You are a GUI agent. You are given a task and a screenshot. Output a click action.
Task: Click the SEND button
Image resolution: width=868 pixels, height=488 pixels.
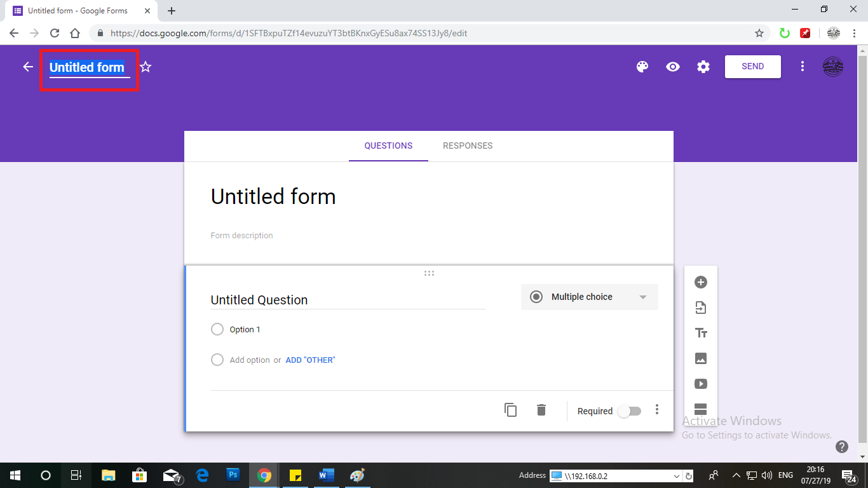tap(752, 66)
